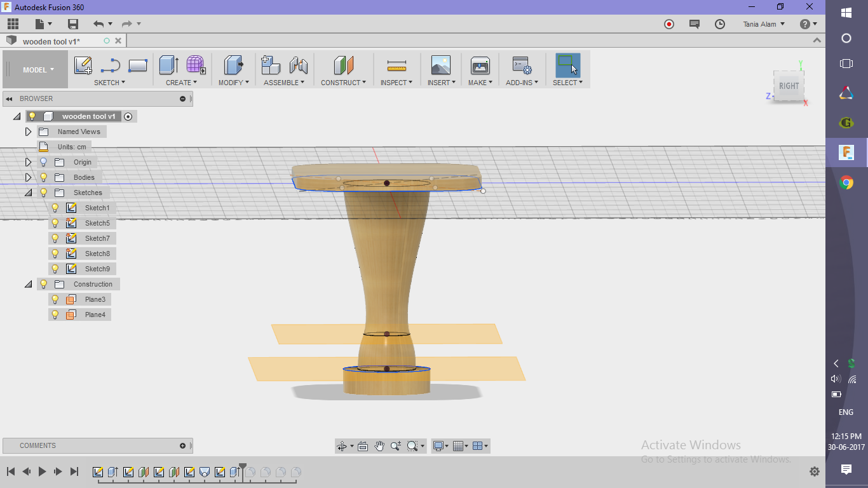Open the job status clock icon
Viewport: 868px width, 488px height.
(720, 24)
